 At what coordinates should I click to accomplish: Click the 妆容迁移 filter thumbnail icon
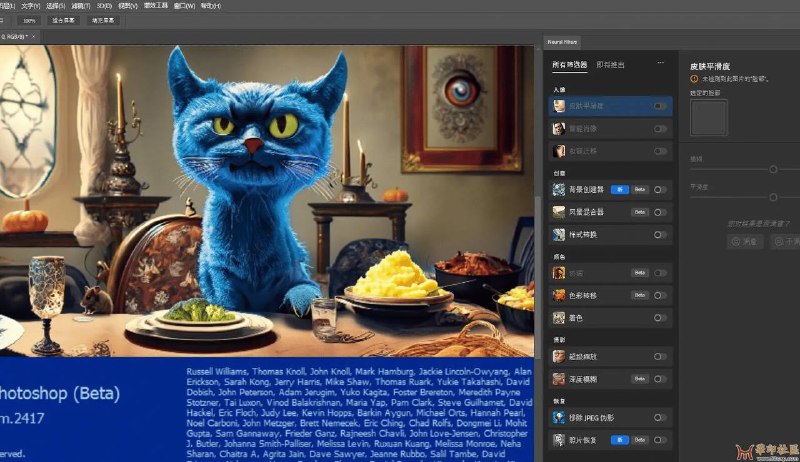coord(559,151)
